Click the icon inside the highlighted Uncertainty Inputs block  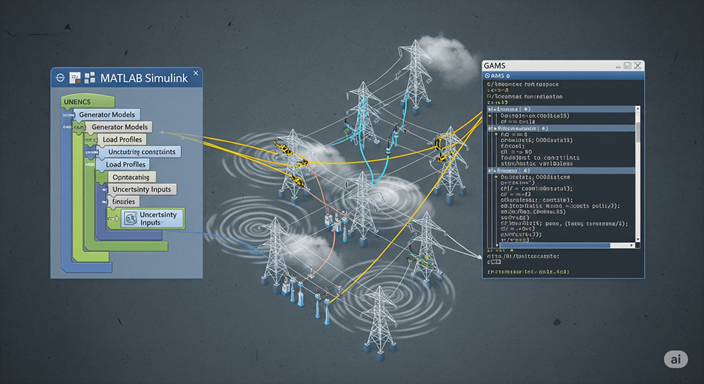point(131,218)
